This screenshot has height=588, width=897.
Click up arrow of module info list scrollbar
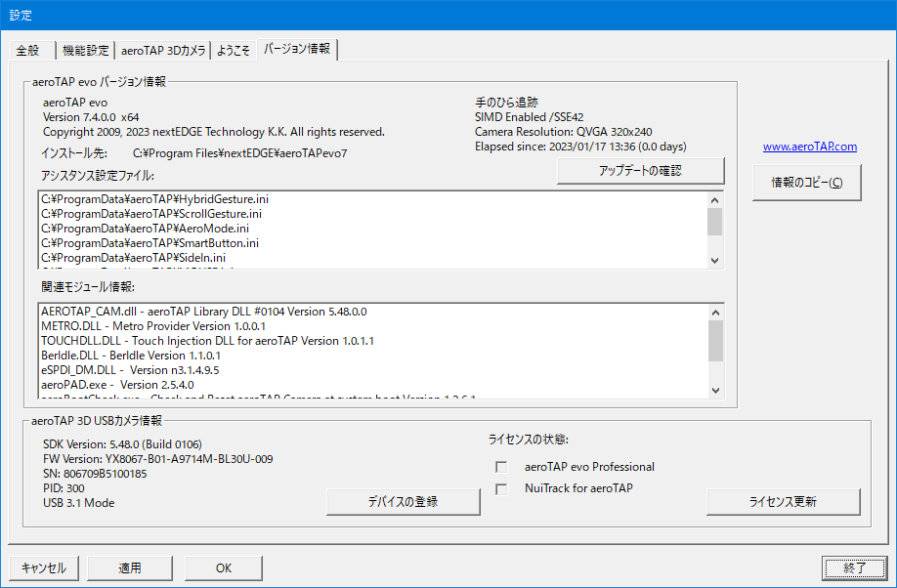pyautogui.click(x=715, y=313)
